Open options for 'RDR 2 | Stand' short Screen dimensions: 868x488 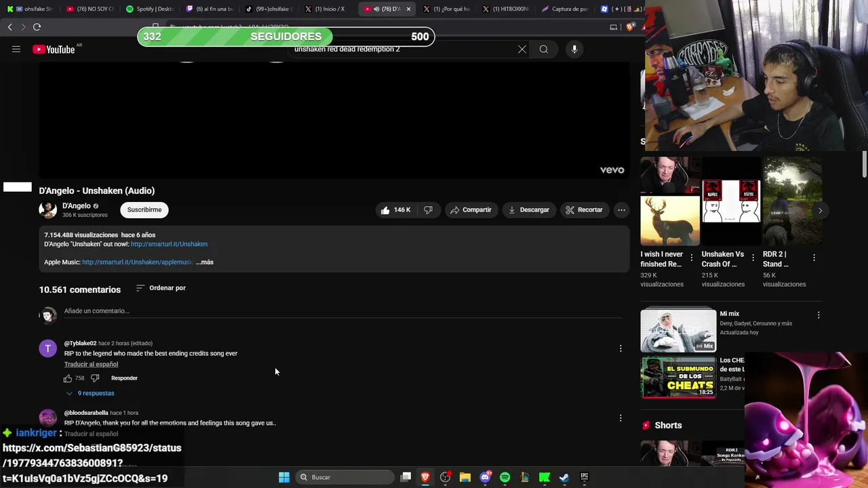(x=814, y=258)
